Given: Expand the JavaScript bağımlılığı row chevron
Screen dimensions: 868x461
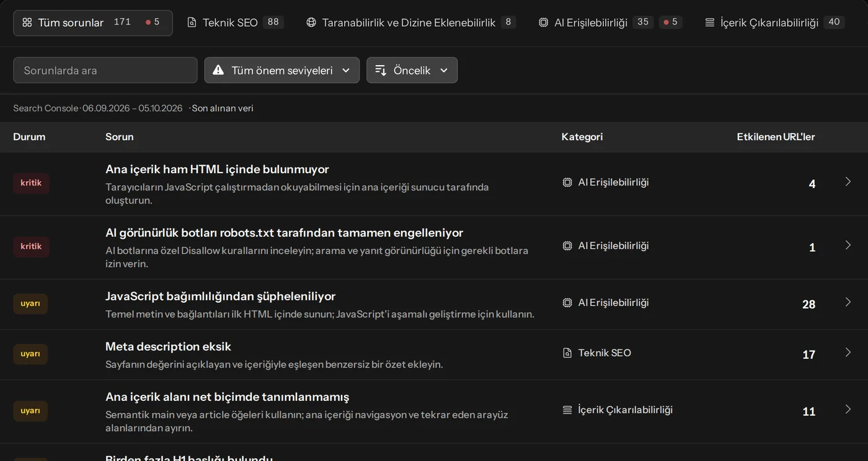Looking at the screenshot, I should click(x=848, y=302).
